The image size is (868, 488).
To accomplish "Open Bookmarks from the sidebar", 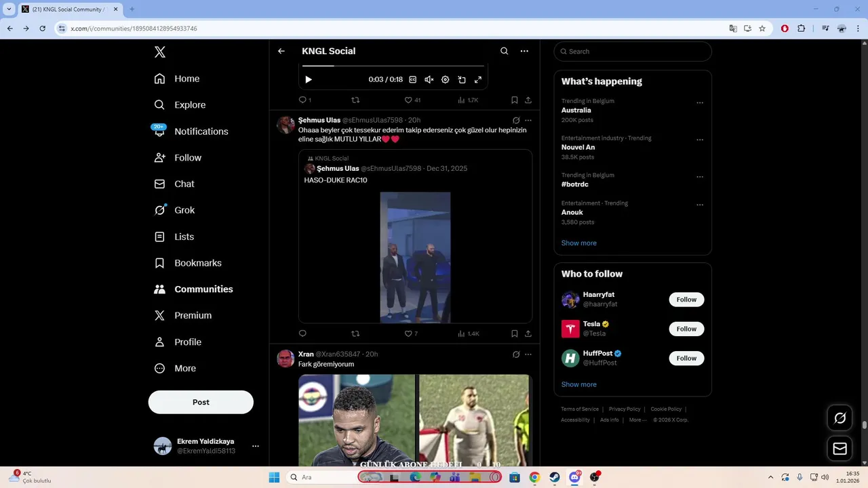I will coord(188,263).
